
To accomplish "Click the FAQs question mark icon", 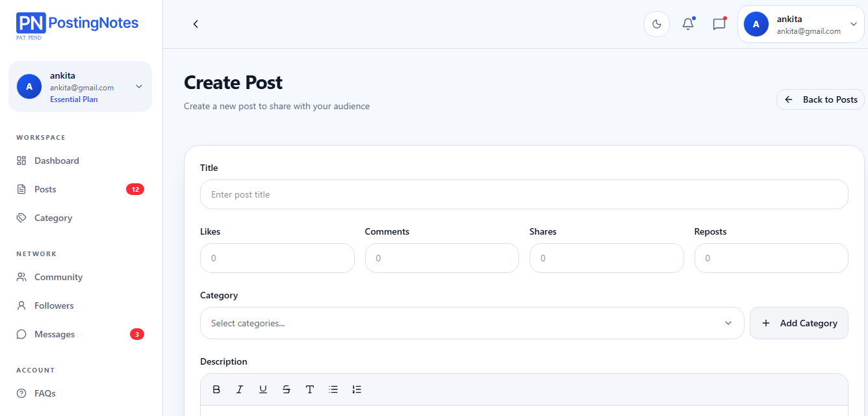I will coord(21,393).
